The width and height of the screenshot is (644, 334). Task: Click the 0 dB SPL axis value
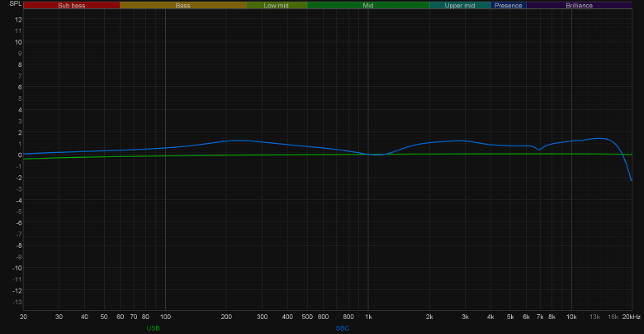pyautogui.click(x=20, y=155)
